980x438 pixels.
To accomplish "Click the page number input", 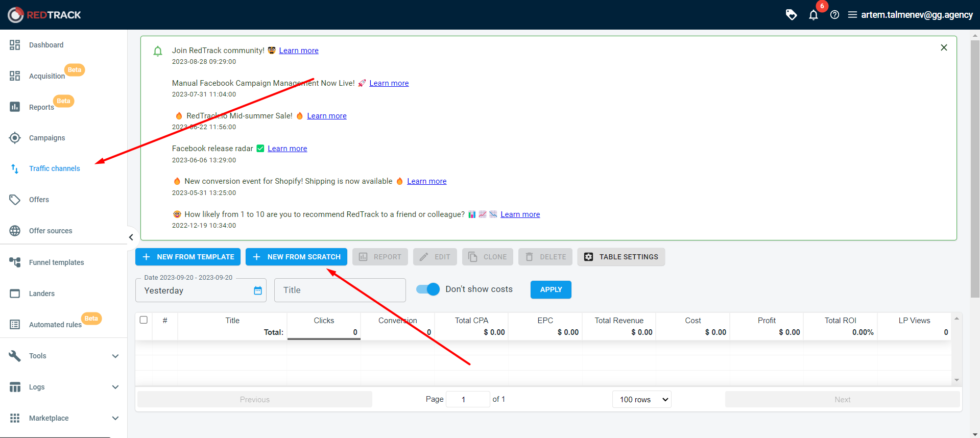I will click(468, 399).
